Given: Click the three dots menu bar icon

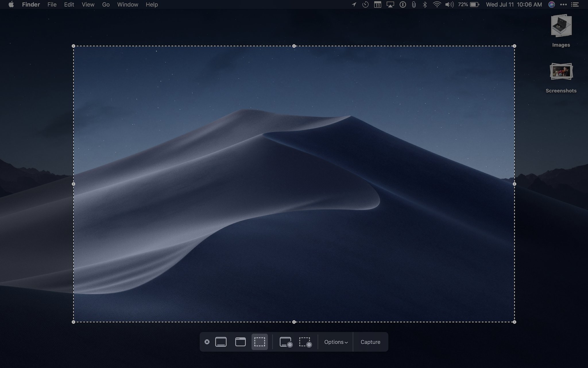Looking at the screenshot, I should point(563,5).
